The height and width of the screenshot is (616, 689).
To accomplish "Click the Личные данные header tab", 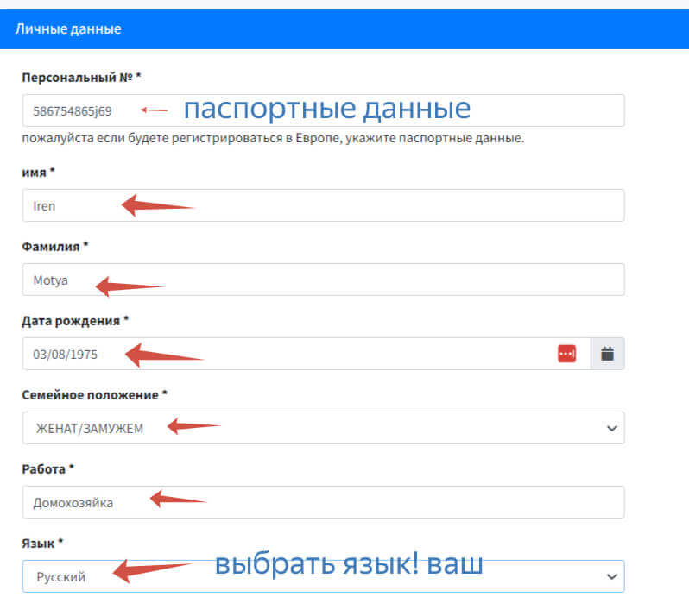I will (68, 29).
